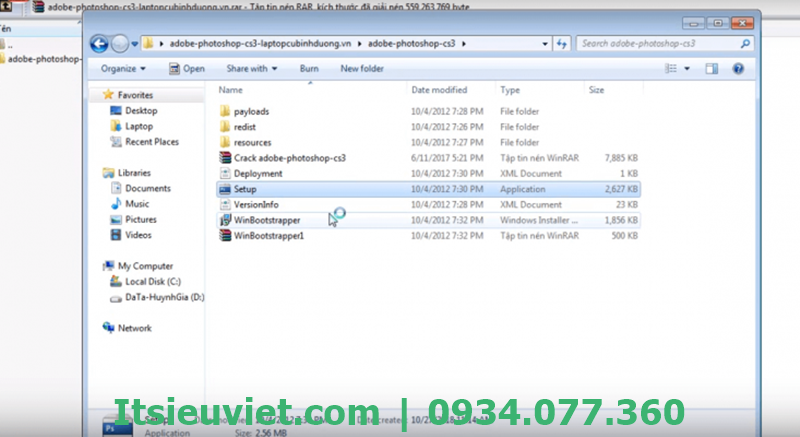Open the Pictures library

tap(141, 220)
